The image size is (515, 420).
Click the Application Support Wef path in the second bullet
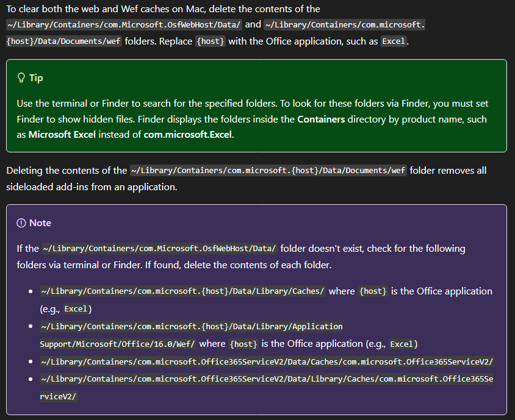(x=191, y=327)
